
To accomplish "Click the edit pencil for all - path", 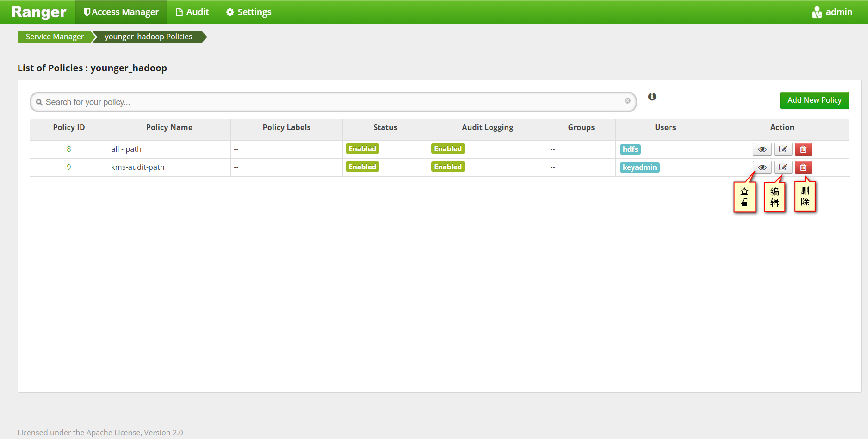I will coord(783,149).
